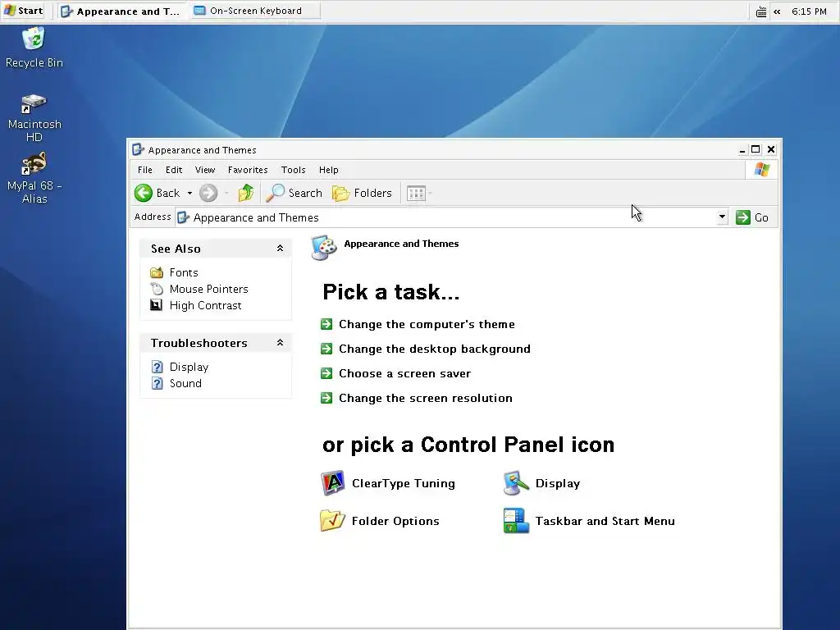Open the File menu
This screenshot has width=840, height=630.
tap(145, 170)
